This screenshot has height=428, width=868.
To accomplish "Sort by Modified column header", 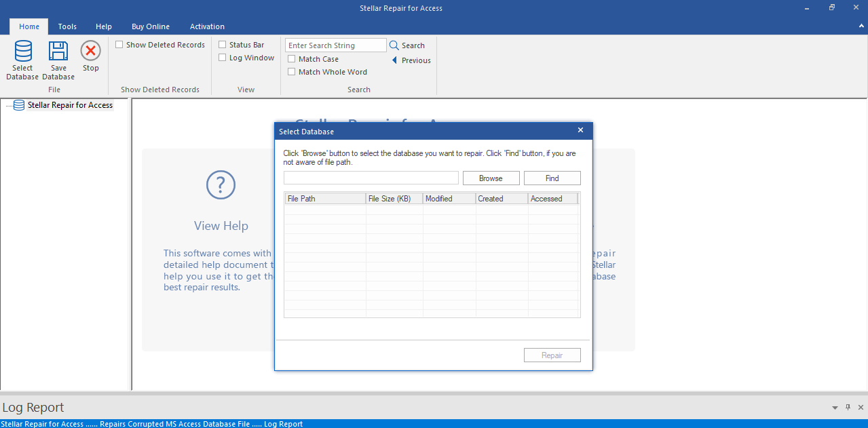I will [449, 199].
